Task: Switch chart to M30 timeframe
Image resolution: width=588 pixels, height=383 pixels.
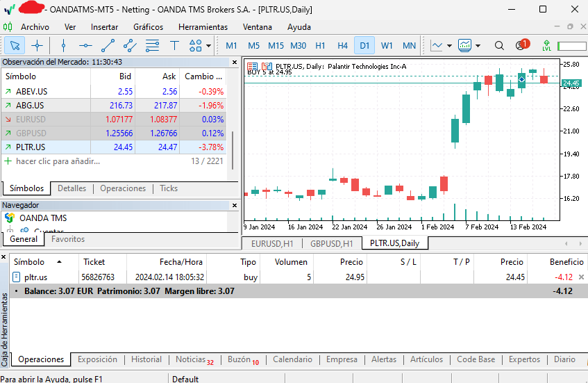Action: [x=298, y=46]
